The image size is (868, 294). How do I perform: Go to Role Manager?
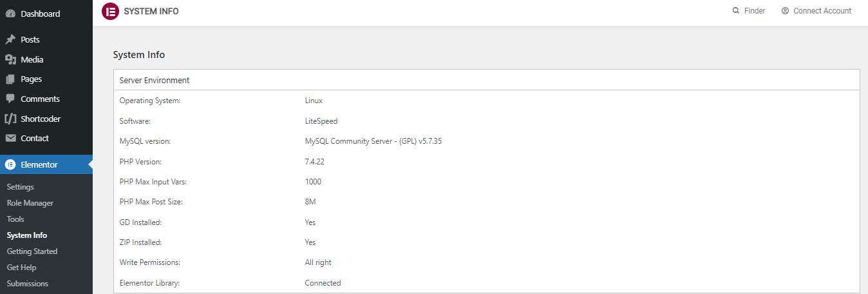point(30,203)
